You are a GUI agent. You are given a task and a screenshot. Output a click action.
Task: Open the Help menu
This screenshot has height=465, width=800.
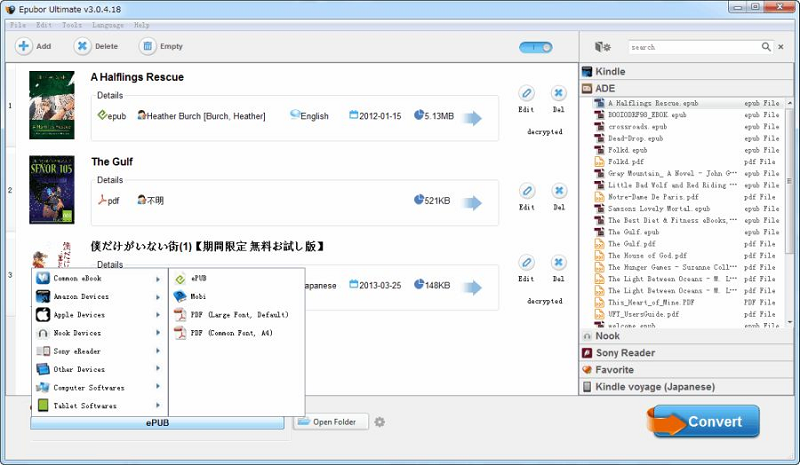point(141,25)
